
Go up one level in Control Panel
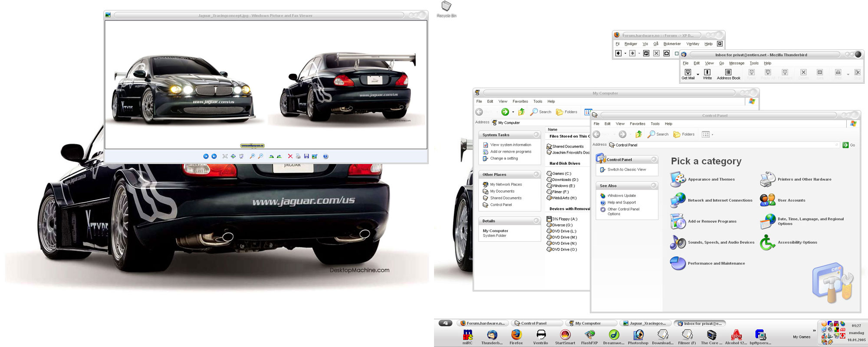tap(638, 134)
